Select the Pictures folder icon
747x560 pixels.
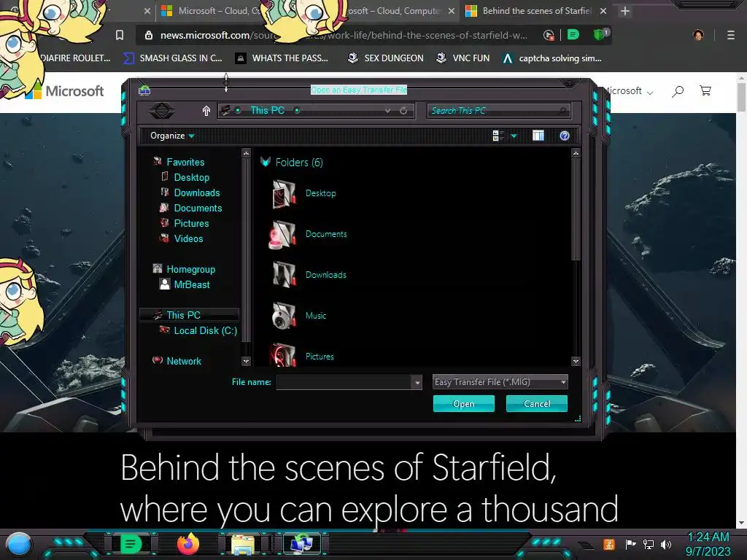click(x=284, y=355)
